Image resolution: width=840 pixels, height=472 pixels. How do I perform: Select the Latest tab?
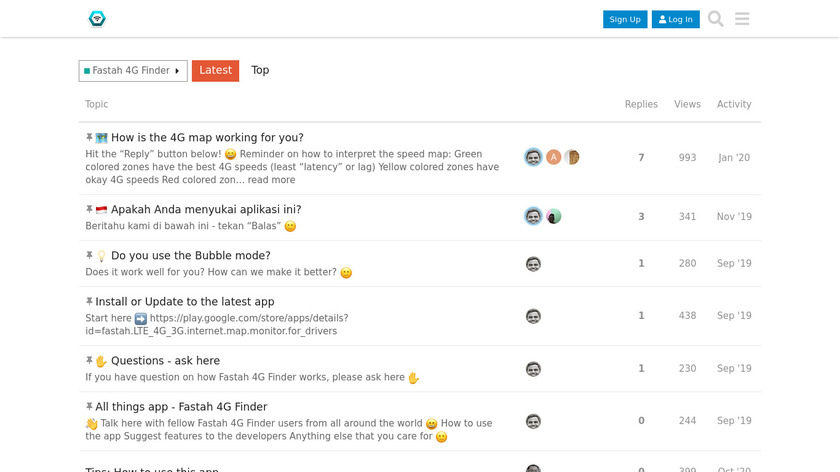coord(215,70)
